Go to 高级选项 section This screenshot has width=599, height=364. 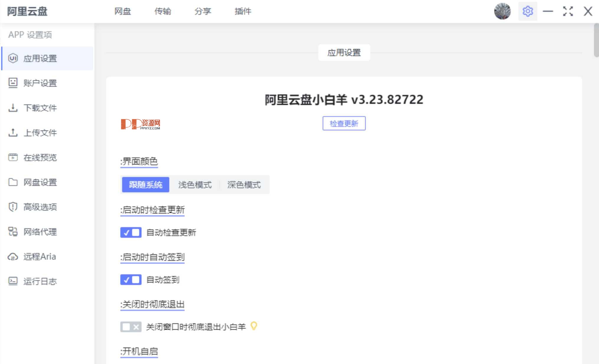(47, 207)
